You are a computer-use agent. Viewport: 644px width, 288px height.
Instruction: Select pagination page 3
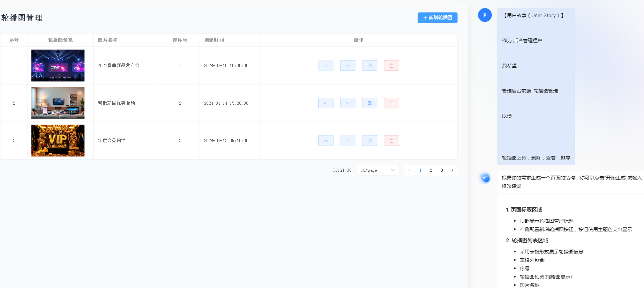[442, 170]
